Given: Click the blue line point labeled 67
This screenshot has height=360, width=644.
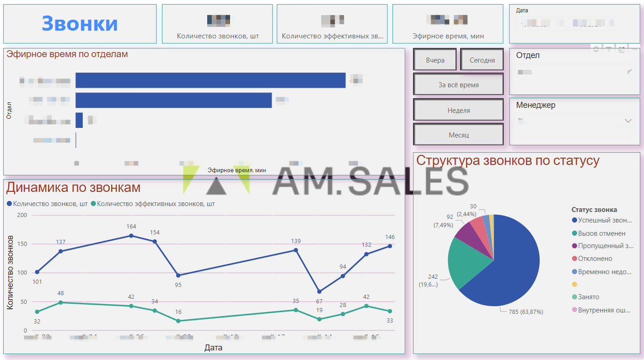Looking at the screenshot, I should 319,291.
